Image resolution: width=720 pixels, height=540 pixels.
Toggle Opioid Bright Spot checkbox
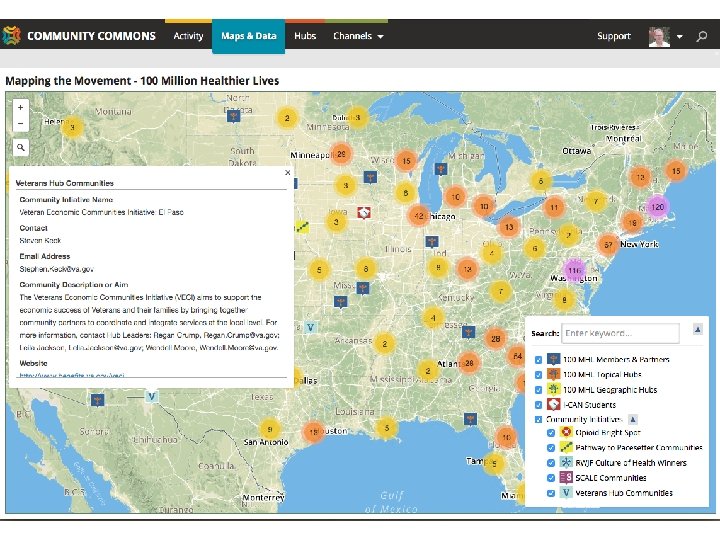551,433
